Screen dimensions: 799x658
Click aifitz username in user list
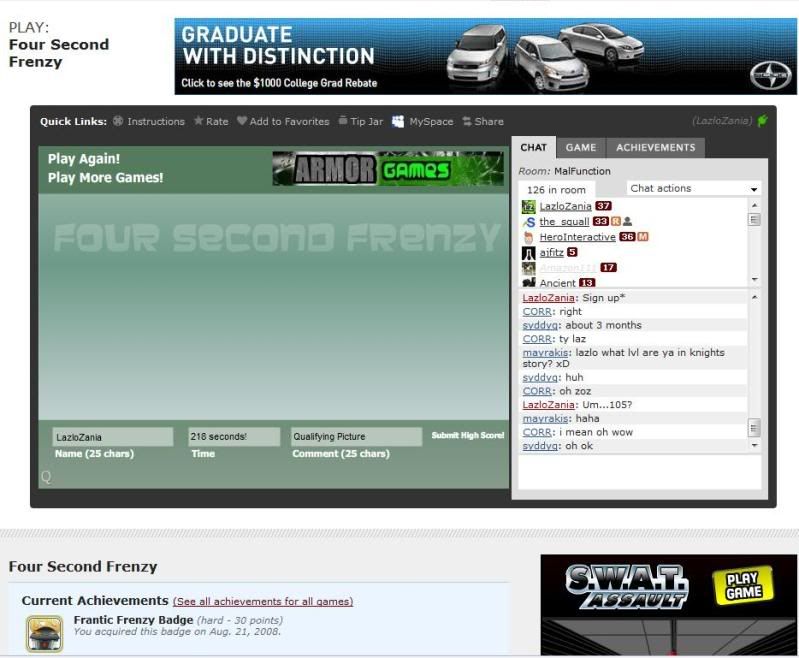point(551,252)
